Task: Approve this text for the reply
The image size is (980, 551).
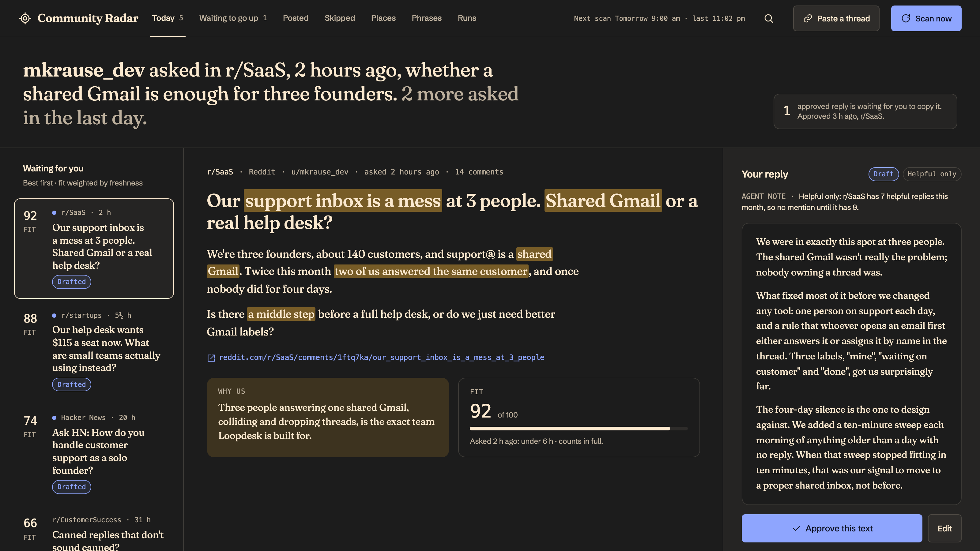Action: coord(832,528)
